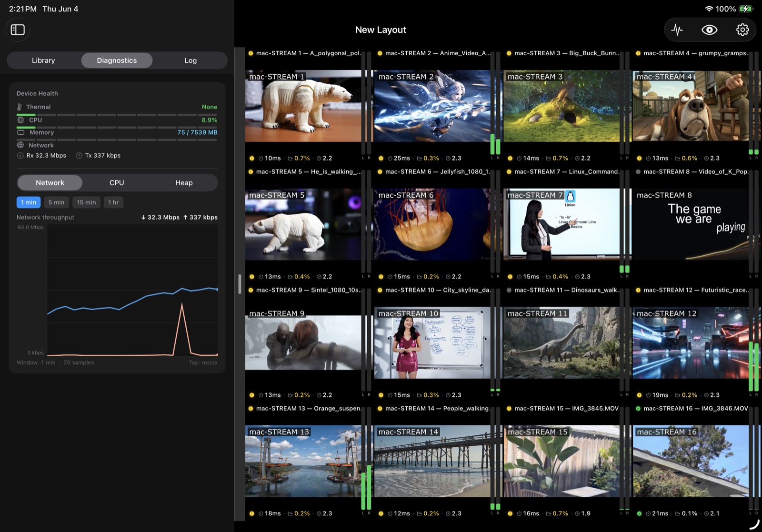
Task: Click the battery 100% indicator
Action: [734, 9]
